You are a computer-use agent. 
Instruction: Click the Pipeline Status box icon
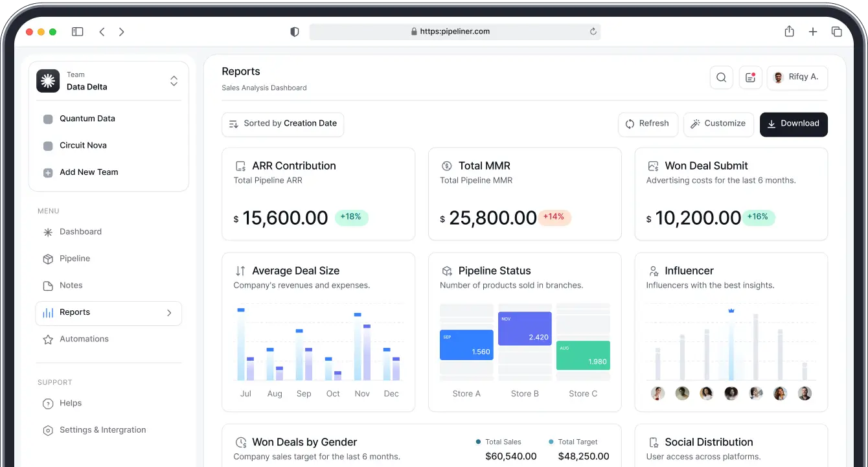coord(446,271)
